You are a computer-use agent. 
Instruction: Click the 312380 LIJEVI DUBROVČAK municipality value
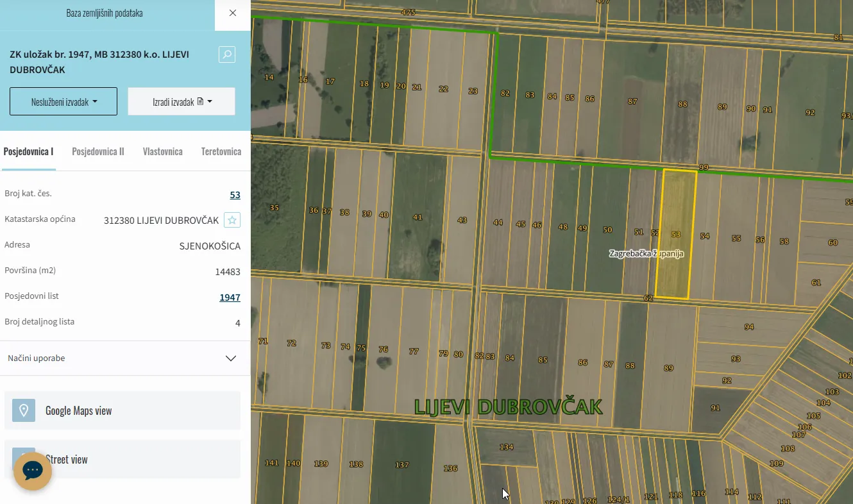coord(161,221)
